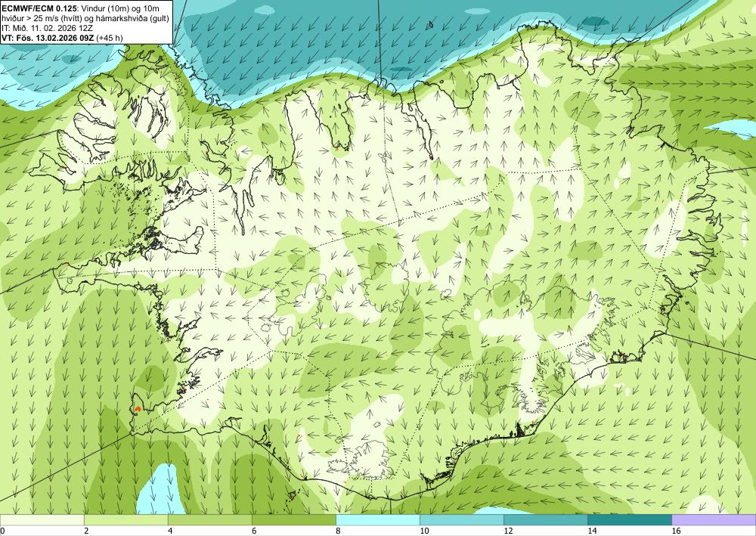Click the 14–16 m/s dark teal legend swatch
Image resolution: width=756 pixels, height=536 pixels.
tap(630, 519)
